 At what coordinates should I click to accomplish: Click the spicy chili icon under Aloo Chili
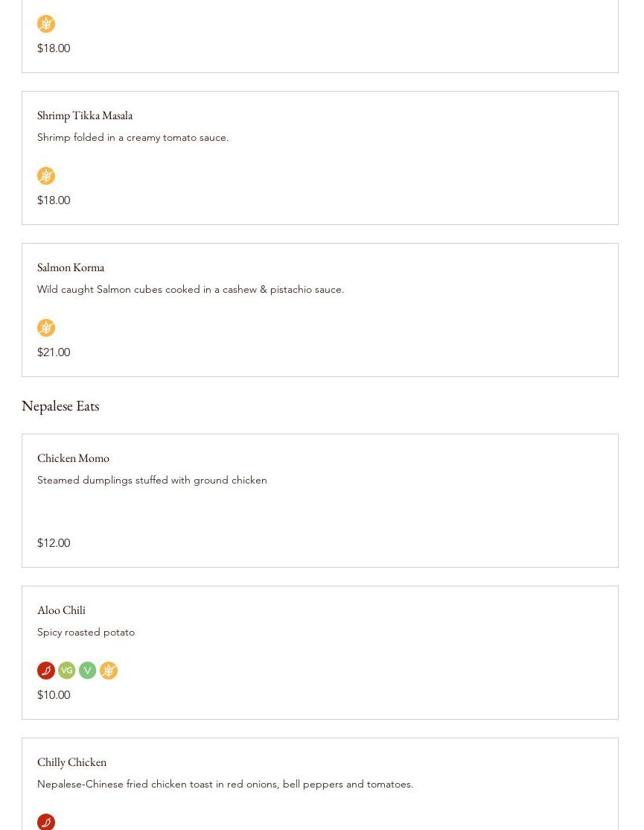(x=46, y=670)
